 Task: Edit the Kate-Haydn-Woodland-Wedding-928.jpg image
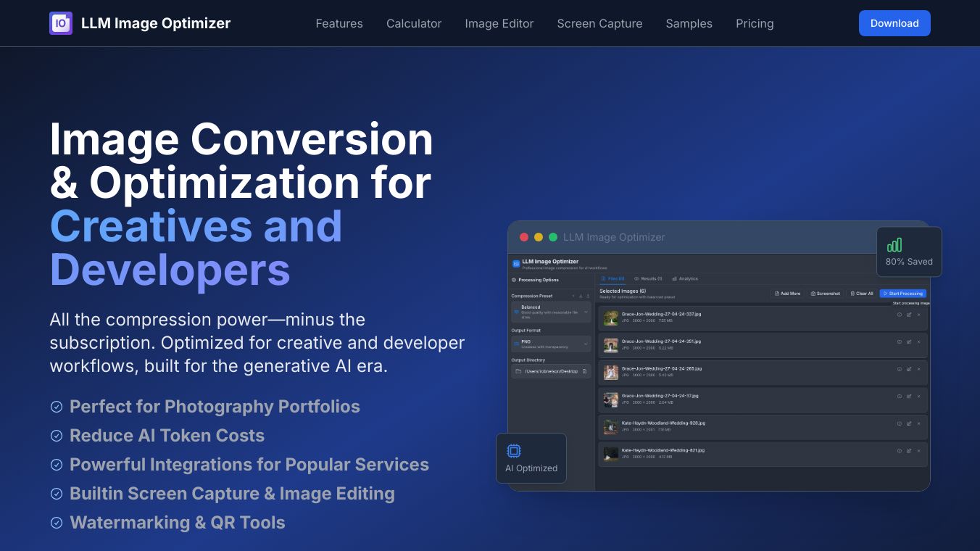coord(909,423)
